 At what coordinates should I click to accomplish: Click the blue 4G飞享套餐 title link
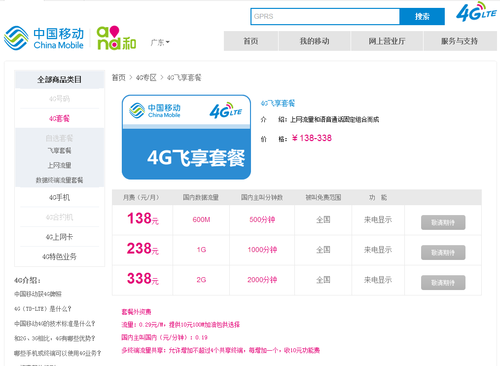coord(278,103)
